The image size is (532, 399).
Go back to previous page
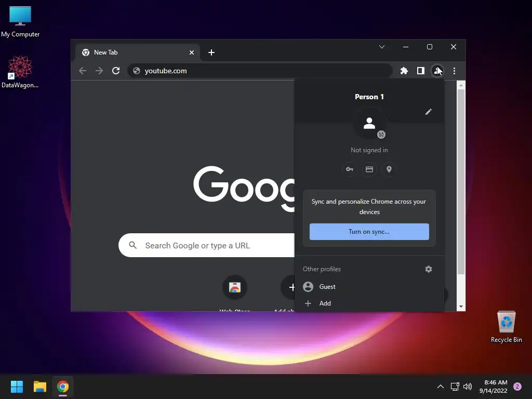(83, 71)
